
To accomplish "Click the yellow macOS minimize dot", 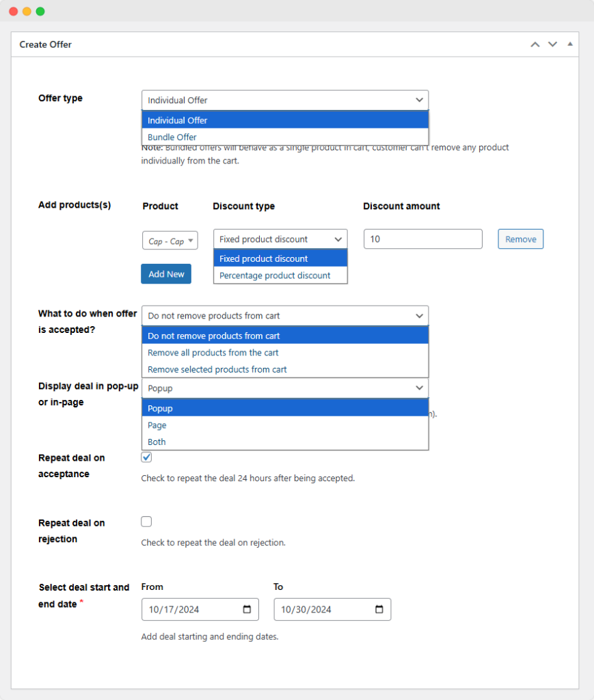I will (x=27, y=11).
